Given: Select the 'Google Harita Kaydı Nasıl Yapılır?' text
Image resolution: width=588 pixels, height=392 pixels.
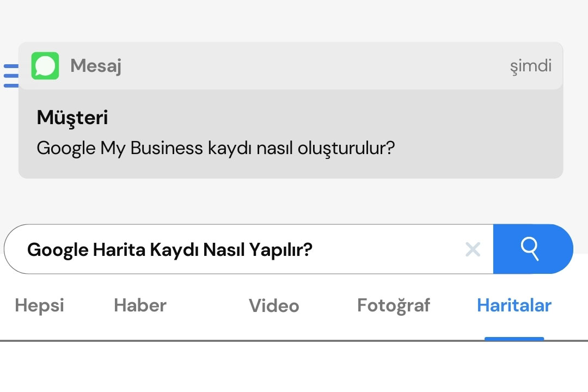Looking at the screenshot, I should 170,249.
